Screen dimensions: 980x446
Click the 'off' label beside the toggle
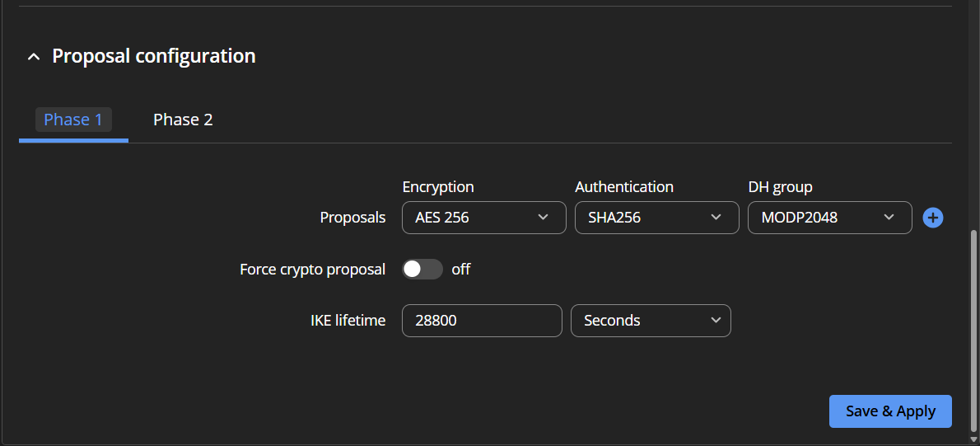pyautogui.click(x=460, y=269)
